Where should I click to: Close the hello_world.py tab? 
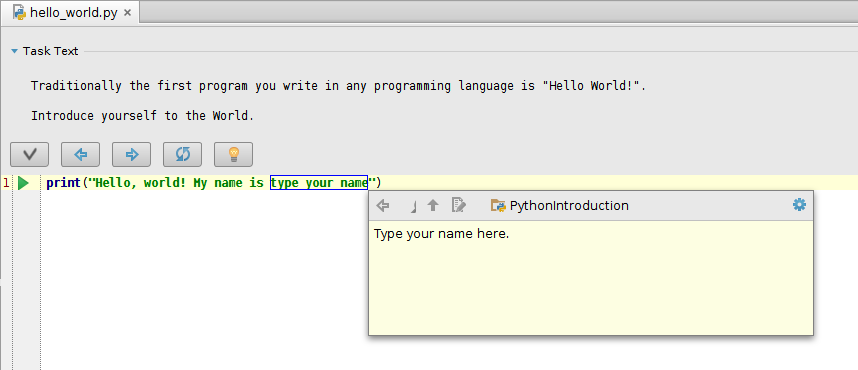pos(127,13)
